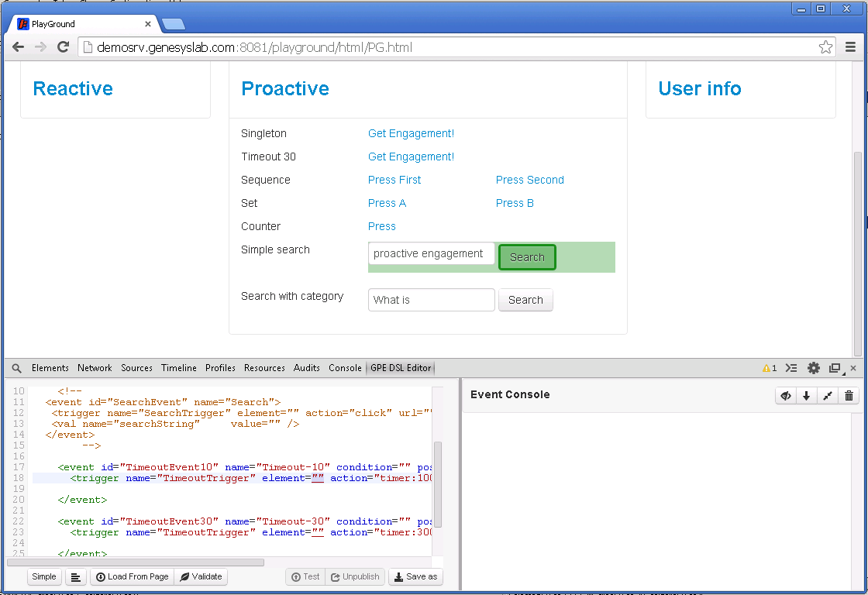Click the Counter Press link

coord(382,226)
